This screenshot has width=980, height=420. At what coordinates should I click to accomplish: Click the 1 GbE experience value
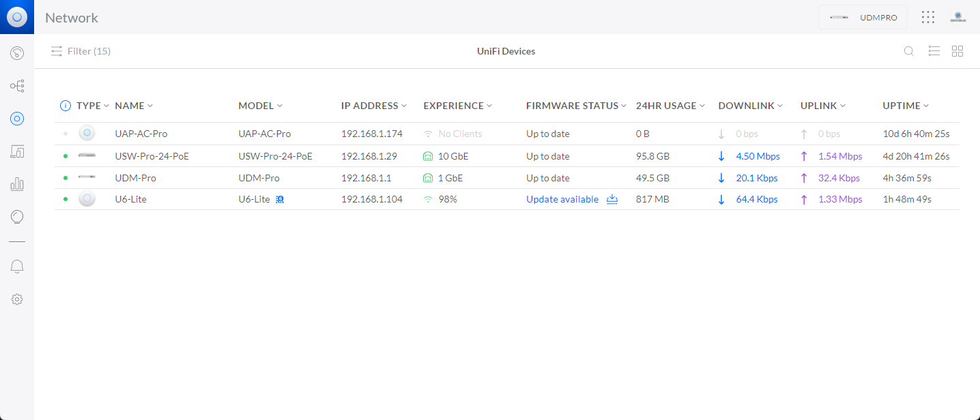(x=450, y=178)
